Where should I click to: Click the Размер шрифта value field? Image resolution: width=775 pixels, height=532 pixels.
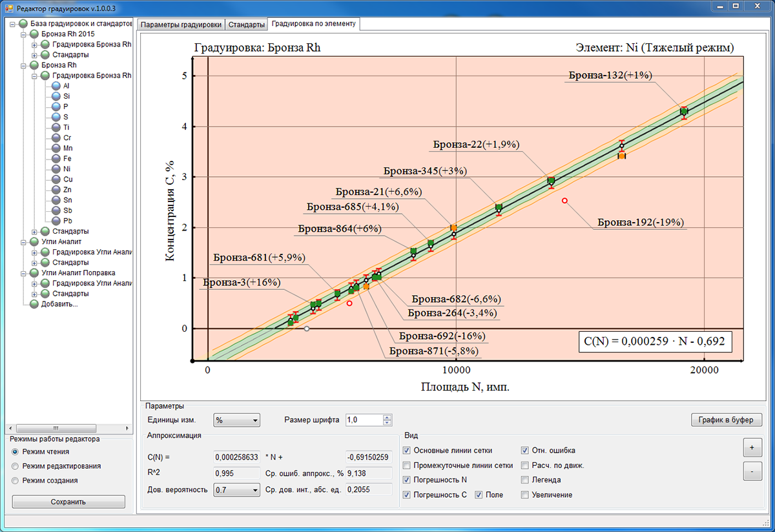click(364, 420)
